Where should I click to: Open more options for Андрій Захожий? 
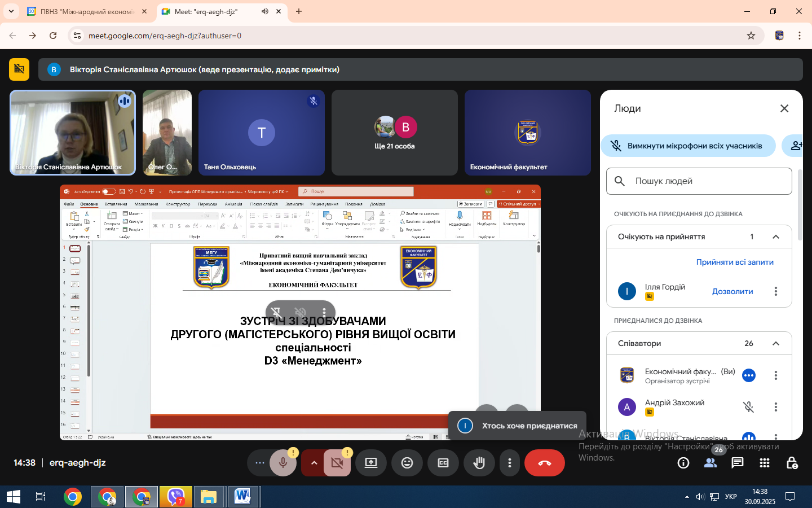[x=776, y=407]
